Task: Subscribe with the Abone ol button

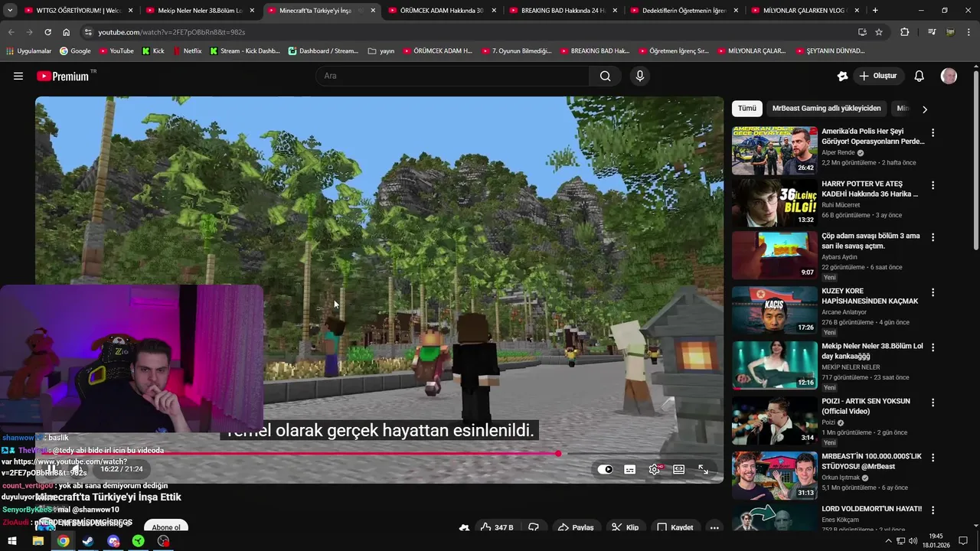Action: [166, 527]
